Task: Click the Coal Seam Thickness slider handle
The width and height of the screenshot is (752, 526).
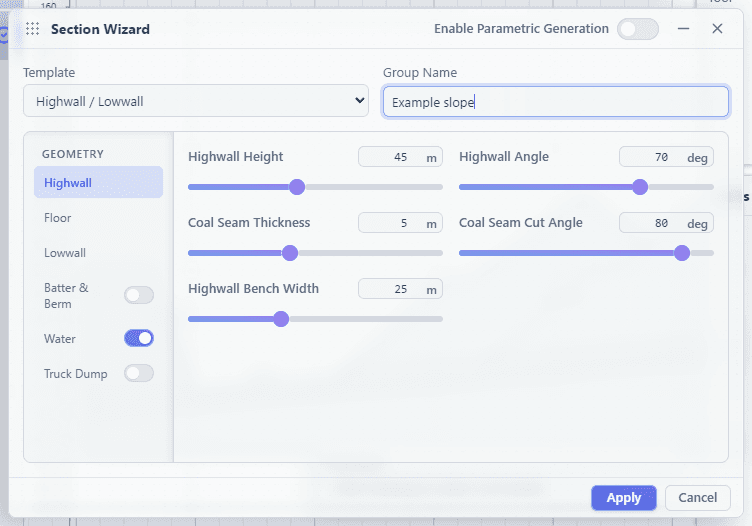Action: click(x=290, y=253)
